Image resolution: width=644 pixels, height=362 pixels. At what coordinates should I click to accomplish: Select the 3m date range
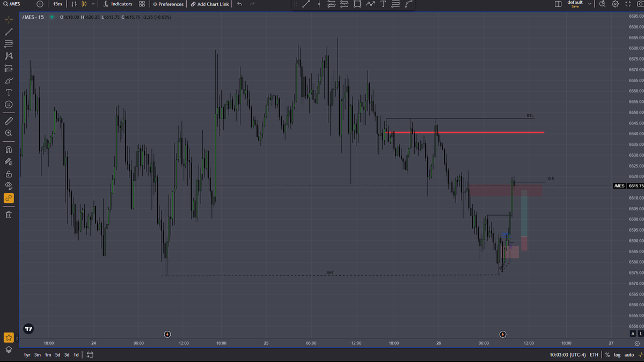(38, 354)
